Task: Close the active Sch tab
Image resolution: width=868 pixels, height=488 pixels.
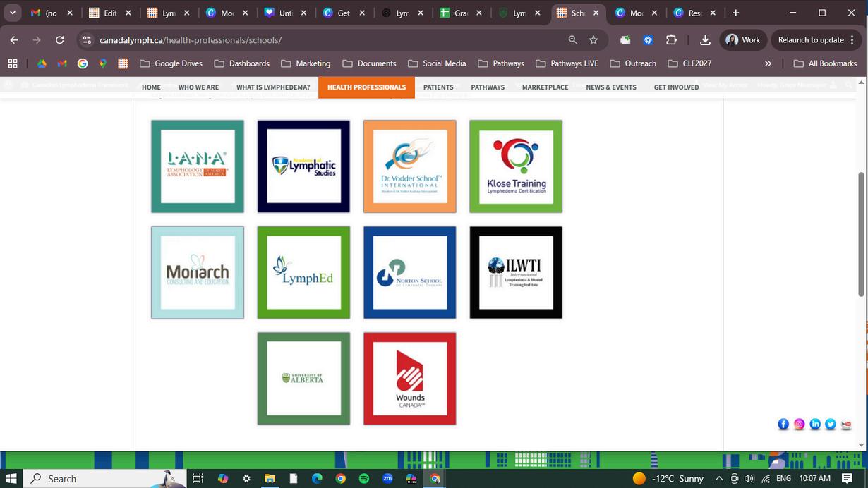Action: click(x=596, y=13)
